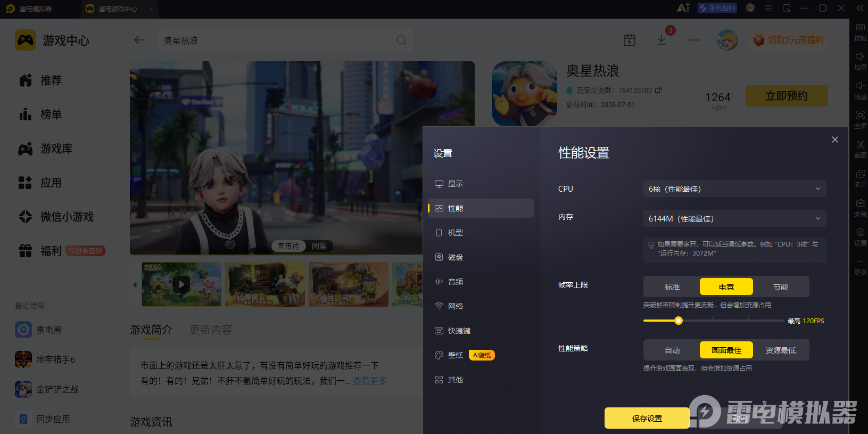
Task: Open the hamburger menu in the title bar
Action: tap(768, 8)
